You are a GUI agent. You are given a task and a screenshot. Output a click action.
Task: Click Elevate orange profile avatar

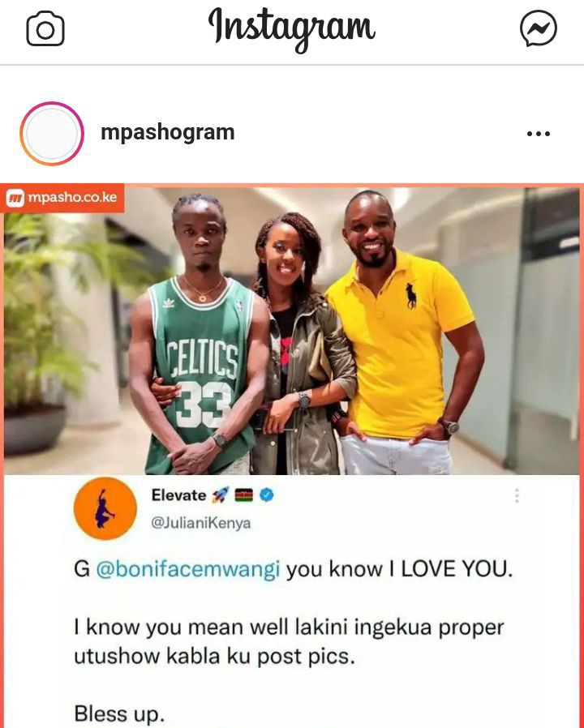pyautogui.click(x=105, y=508)
